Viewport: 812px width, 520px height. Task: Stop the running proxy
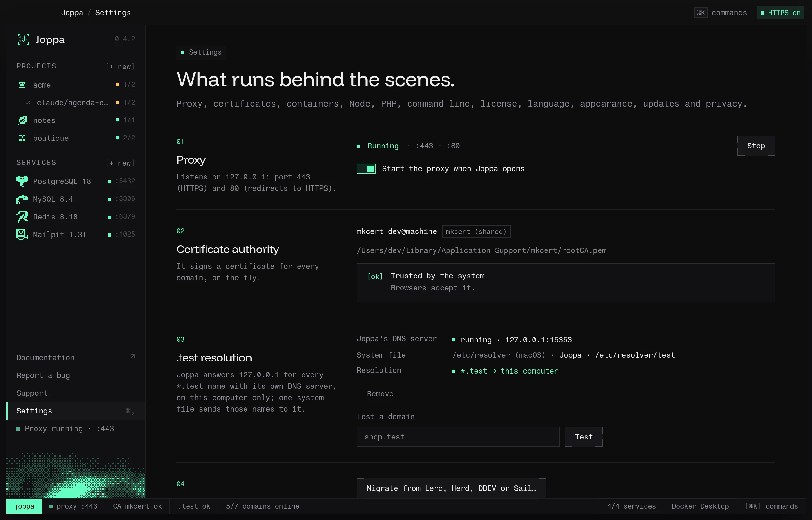756,146
